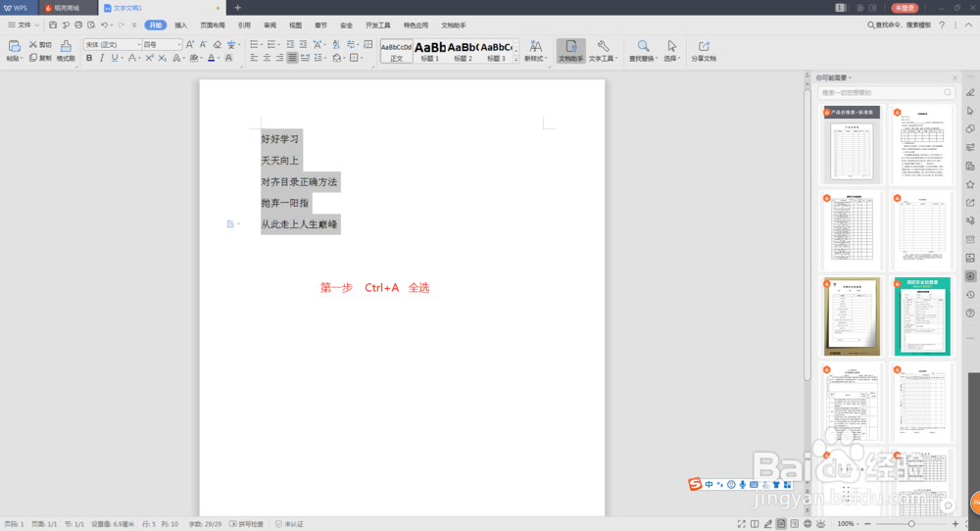Click the template search box (搜索一切您想要的)
The image size is (980, 531).
(x=886, y=92)
